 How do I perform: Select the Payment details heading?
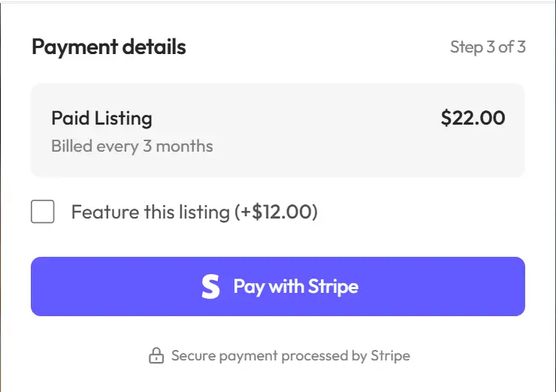[x=109, y=47]
